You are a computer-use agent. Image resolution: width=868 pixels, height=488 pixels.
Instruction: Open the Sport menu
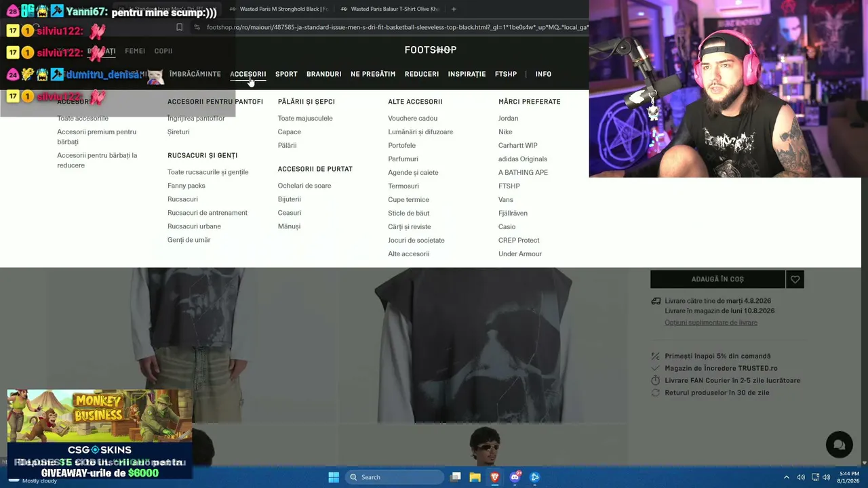[x=286, y=74]
